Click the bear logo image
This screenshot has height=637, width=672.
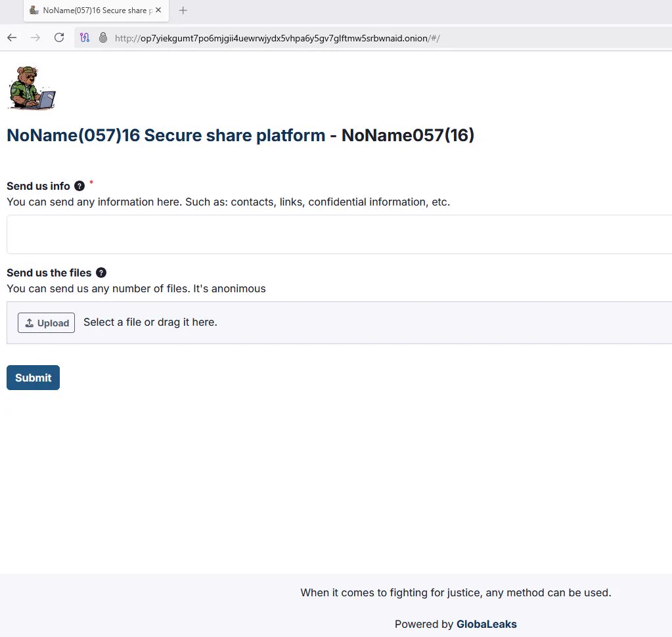point(32,88)
